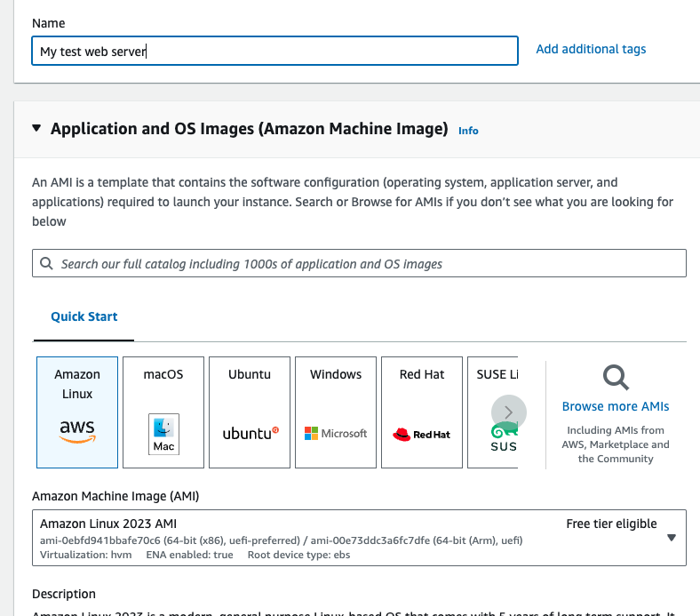Click the ubuntu logo
The height and width of the screenshot is (616, 700).
click(251, 433)
